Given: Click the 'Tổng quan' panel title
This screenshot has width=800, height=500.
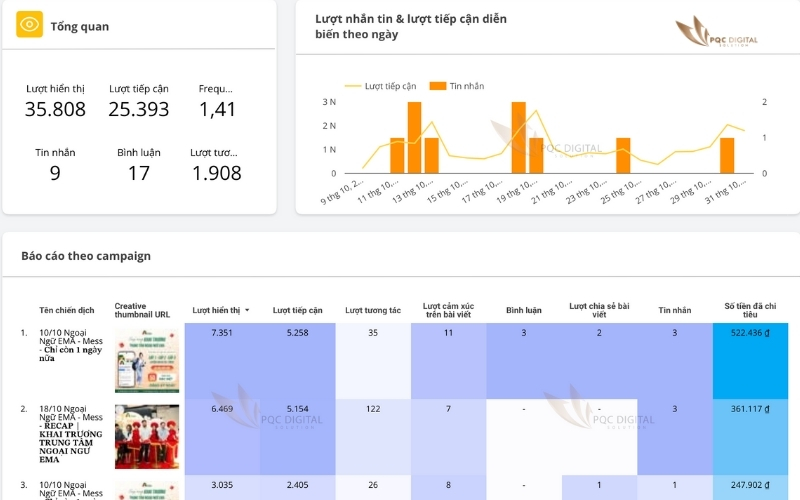Looking at the screenshot, I should click(x=80, y=26).
